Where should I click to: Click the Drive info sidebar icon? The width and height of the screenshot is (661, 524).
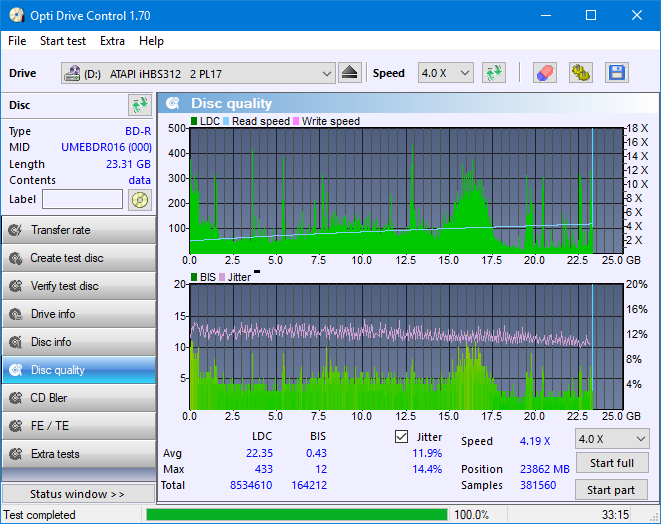tap(16, 314)
